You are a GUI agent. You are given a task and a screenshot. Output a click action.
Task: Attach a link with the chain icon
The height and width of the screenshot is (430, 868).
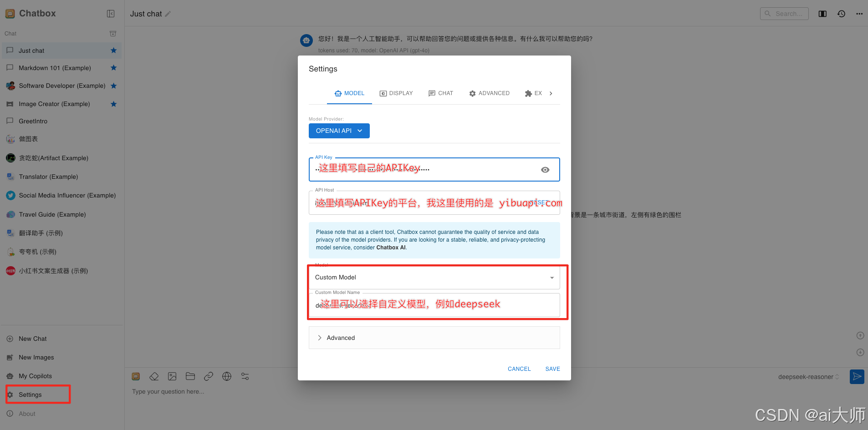pyautogui.click(x=209, y=376)
